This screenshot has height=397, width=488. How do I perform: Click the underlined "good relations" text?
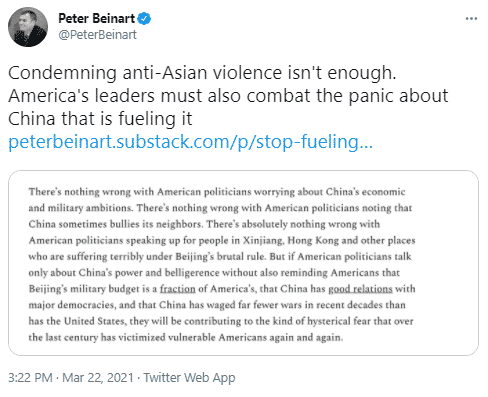coord(360,289)
